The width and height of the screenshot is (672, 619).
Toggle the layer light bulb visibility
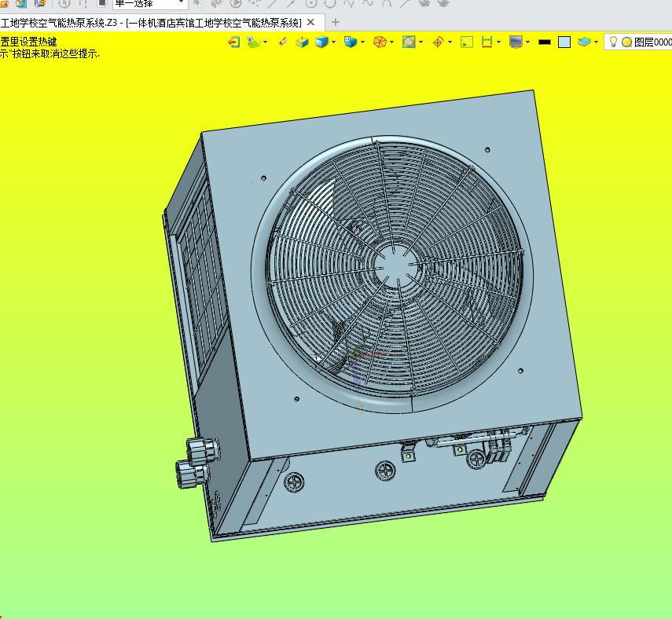click(613, 42)
